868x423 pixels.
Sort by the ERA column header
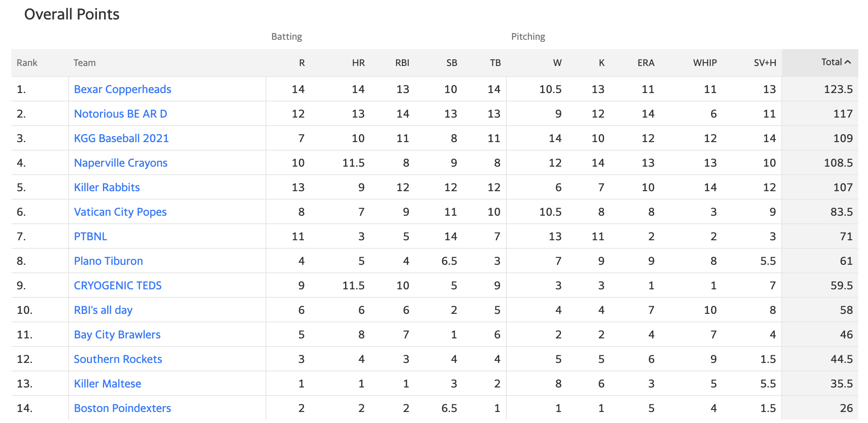[x=646, y=63]
